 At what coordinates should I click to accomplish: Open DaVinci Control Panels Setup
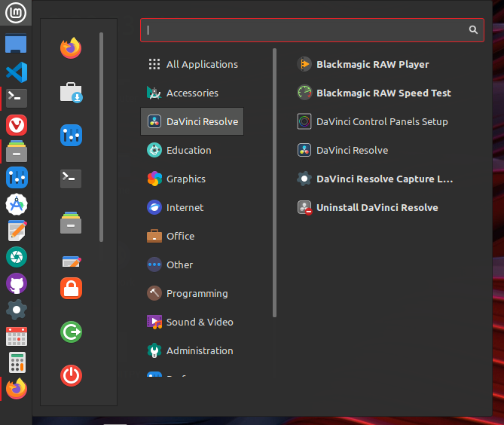(x=372, y=121)
